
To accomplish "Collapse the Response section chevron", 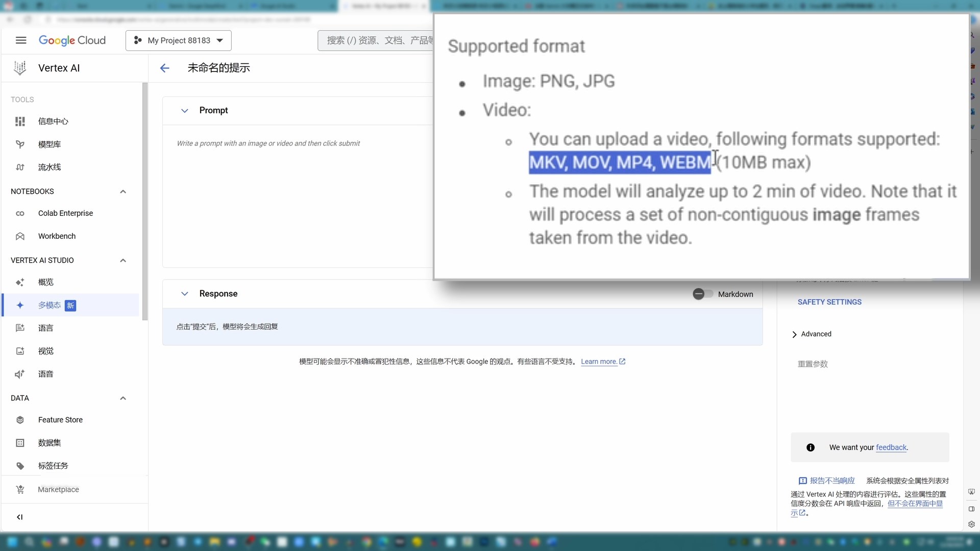I will coord(185,294).
